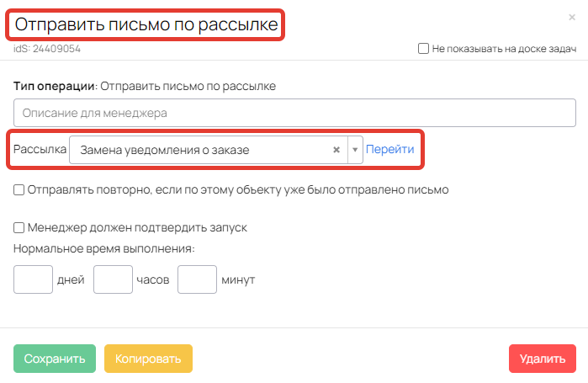Screen dimensions: 588x383
Task: Click the title "Отправить письмо по рассылке"
Action: point(146,24)
